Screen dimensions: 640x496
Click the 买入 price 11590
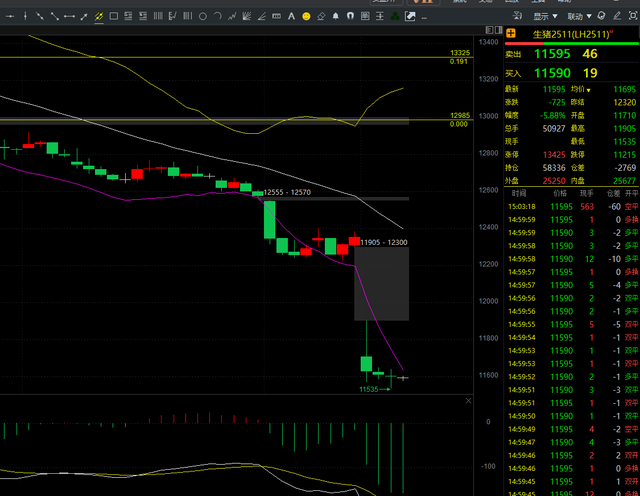[x=552, y=73]
